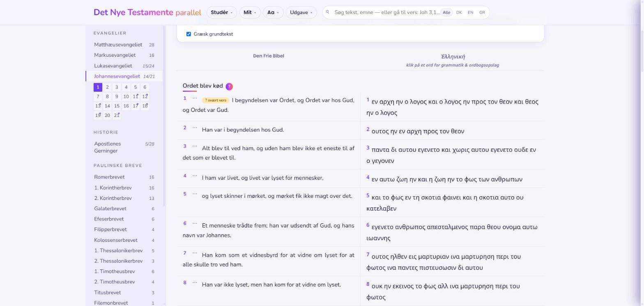
Task: Open Galaterbrevet in the sidebar
Action: pos(124,209)
